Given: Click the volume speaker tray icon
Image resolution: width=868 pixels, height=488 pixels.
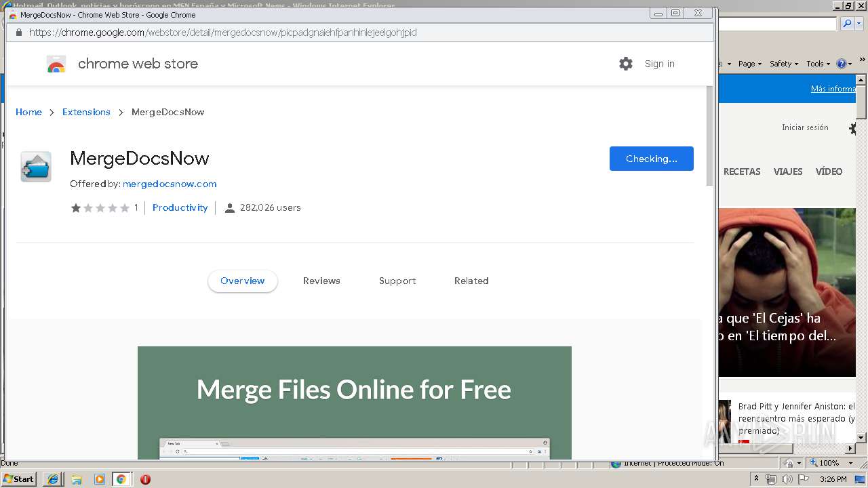Looking at the screenshot, I should [x=787, y=479].
